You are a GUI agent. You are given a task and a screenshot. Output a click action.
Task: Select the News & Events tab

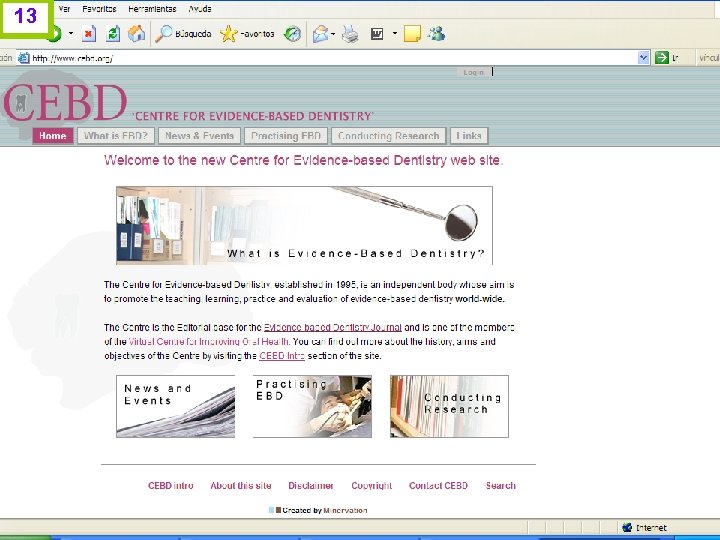199,136
